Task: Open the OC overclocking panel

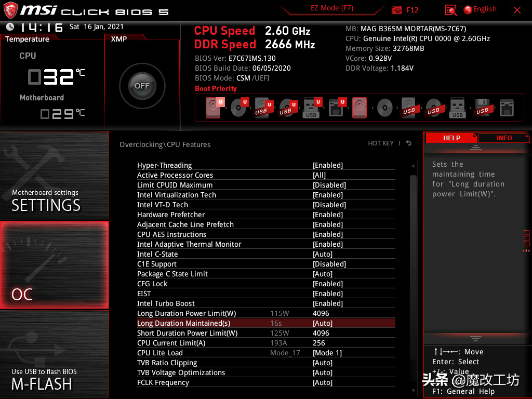Action: (x=54, y=265)
